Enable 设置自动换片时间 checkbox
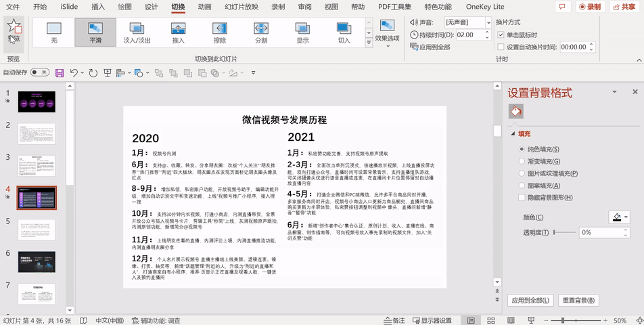Screen dimensions: 644x325 (501, 47)
